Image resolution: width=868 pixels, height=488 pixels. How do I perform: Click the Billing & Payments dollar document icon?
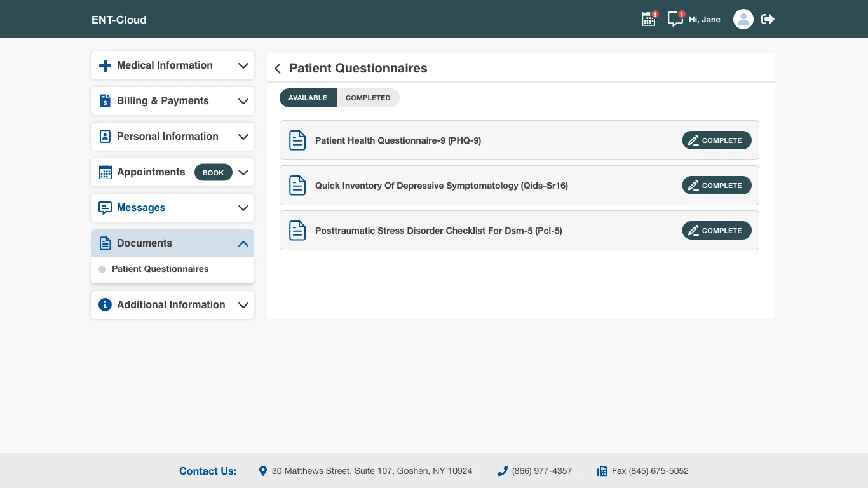[104, 100]
